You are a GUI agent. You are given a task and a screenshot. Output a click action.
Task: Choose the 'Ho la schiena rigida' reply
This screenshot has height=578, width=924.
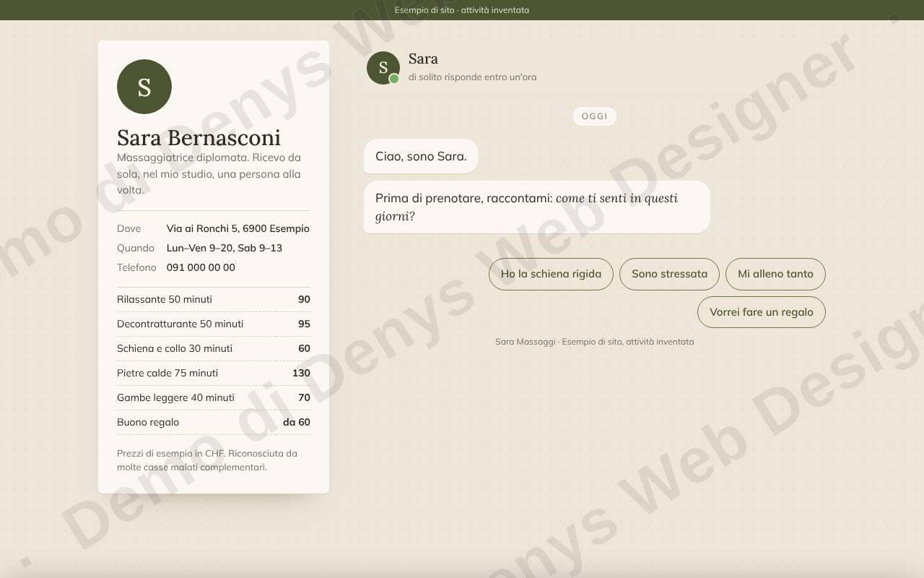point(551,274)
